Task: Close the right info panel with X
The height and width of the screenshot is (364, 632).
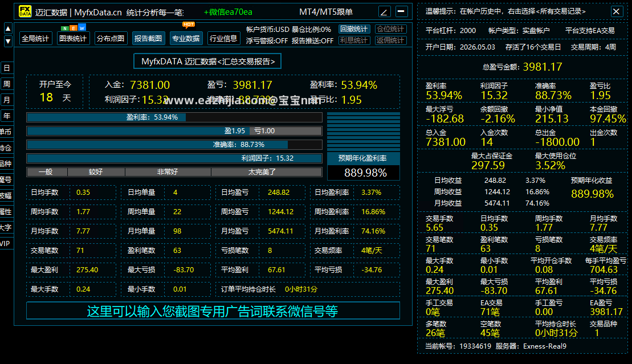Action: pos(616,11)
